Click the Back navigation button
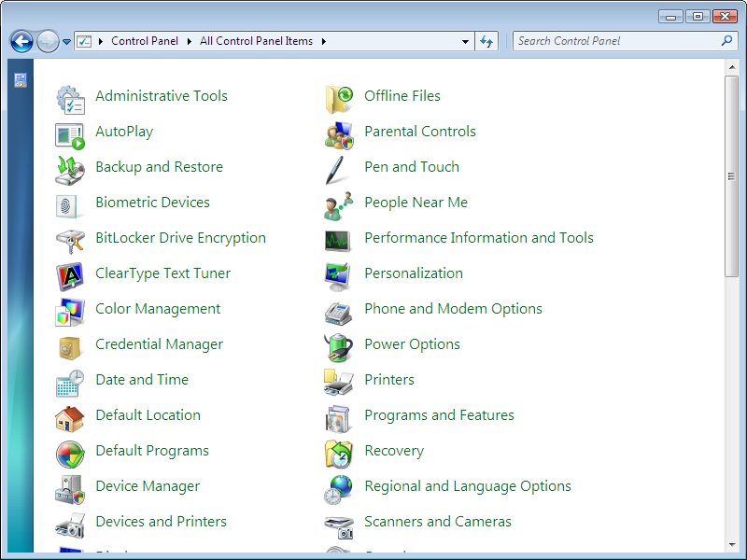The image size is (747, 560). (x=21, y=41)
